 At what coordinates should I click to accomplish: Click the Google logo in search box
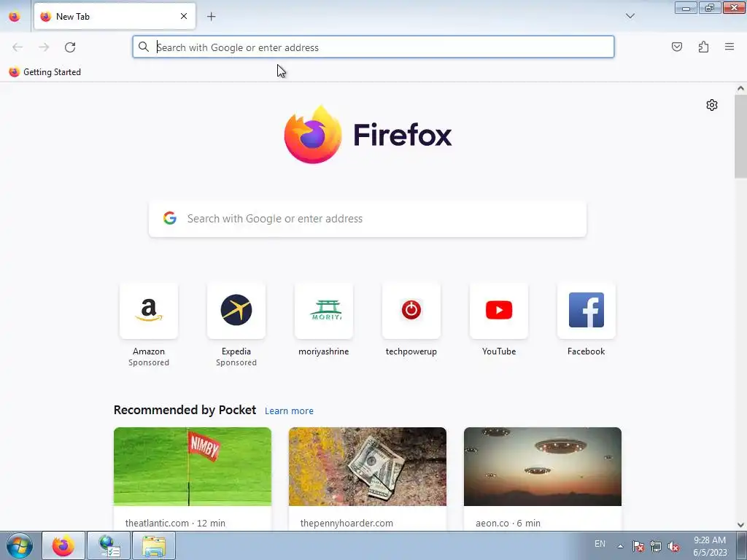(x=170, y=218)
